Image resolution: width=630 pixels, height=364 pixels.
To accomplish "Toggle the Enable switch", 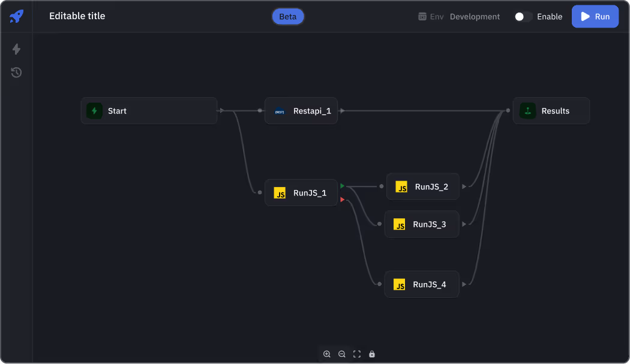I will coord(523,17).
